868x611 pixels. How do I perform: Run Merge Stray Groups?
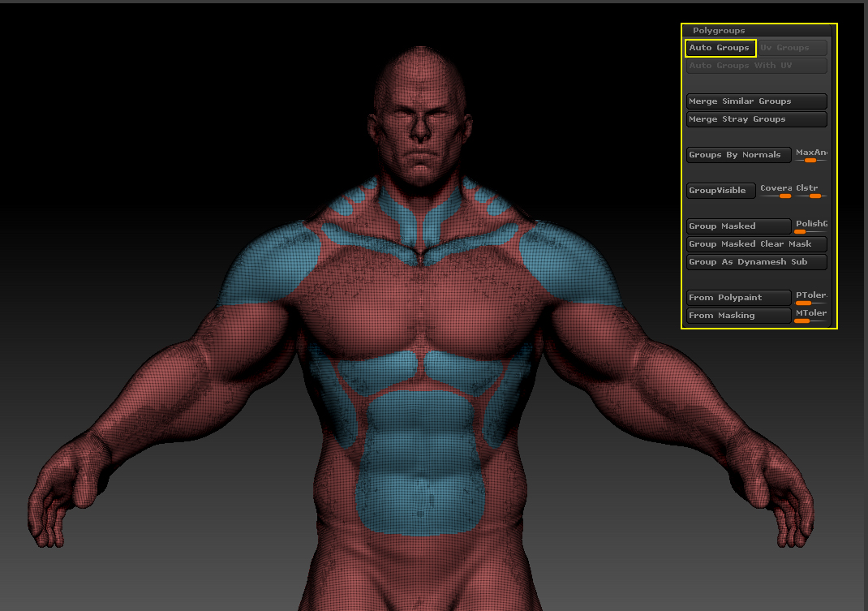click(x=757, y=119)
